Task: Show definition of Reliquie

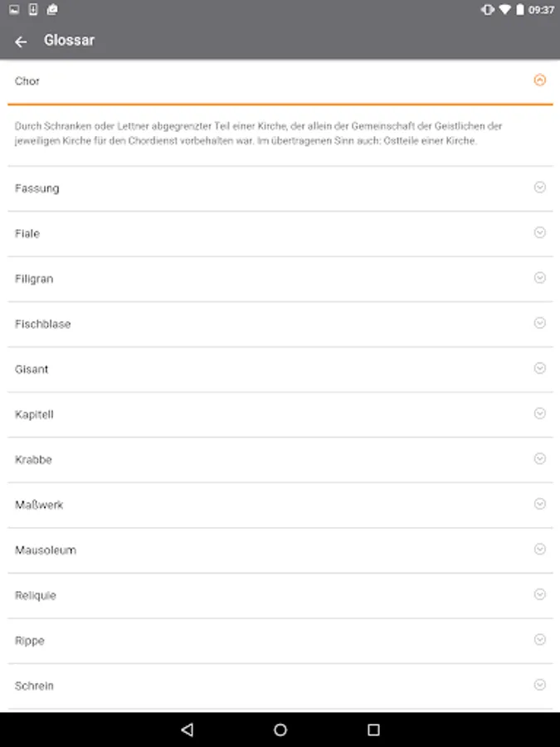Action: click(x=36, y=595)
